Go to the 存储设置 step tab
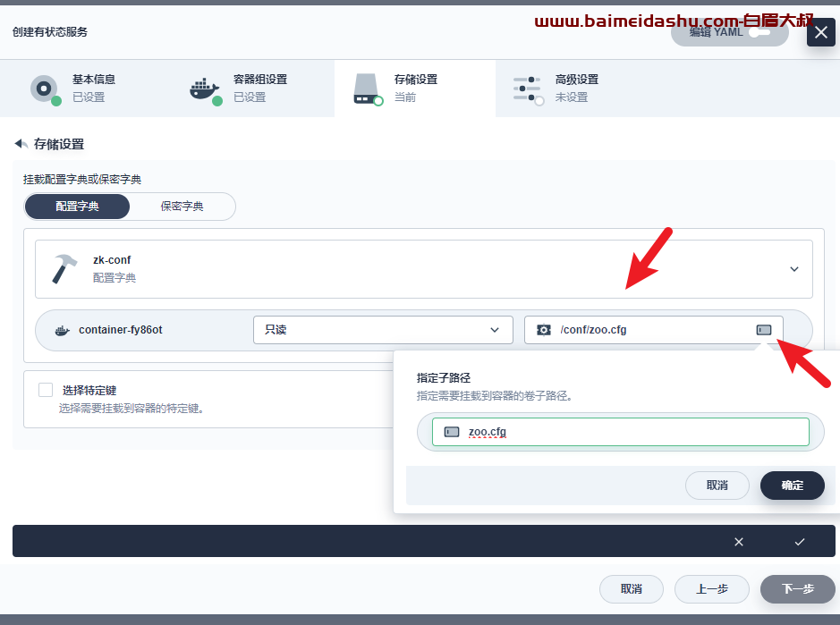Screen dimensions: 840x625 coord(415,89)
